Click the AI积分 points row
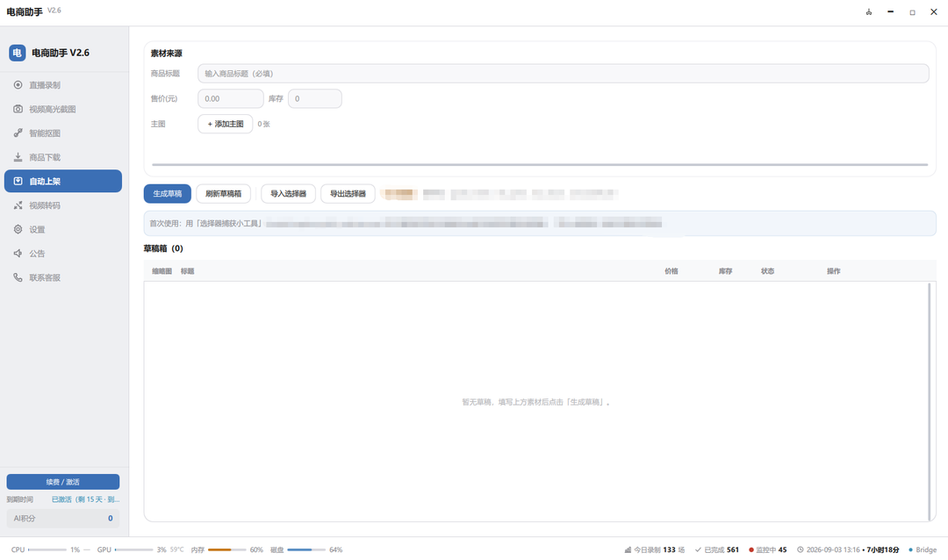Viewport: 948px width, 560px height. (x=63, y=518)
